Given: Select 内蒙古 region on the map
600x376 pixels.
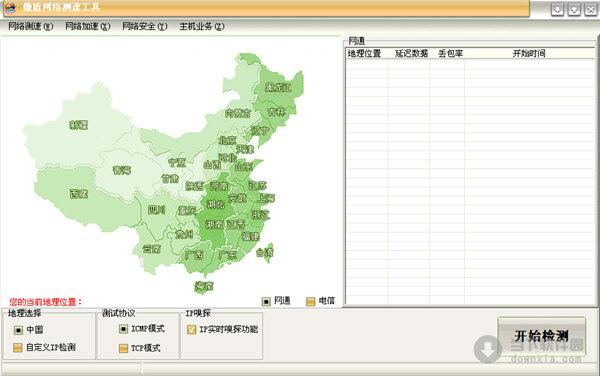Looking at the screenshot, I should (x=238, y=113).
